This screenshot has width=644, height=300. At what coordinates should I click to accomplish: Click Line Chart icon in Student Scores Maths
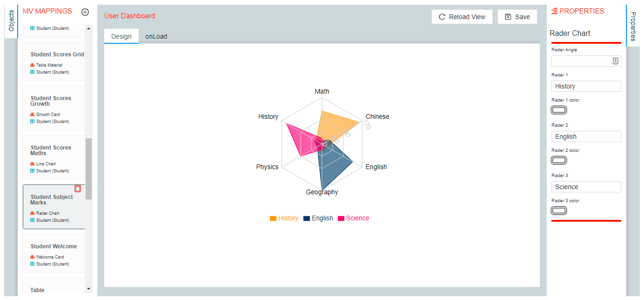pos(33,164)
